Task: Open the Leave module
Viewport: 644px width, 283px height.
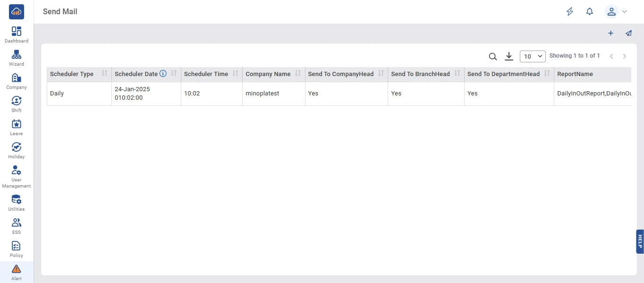Action: pos(17,128)
